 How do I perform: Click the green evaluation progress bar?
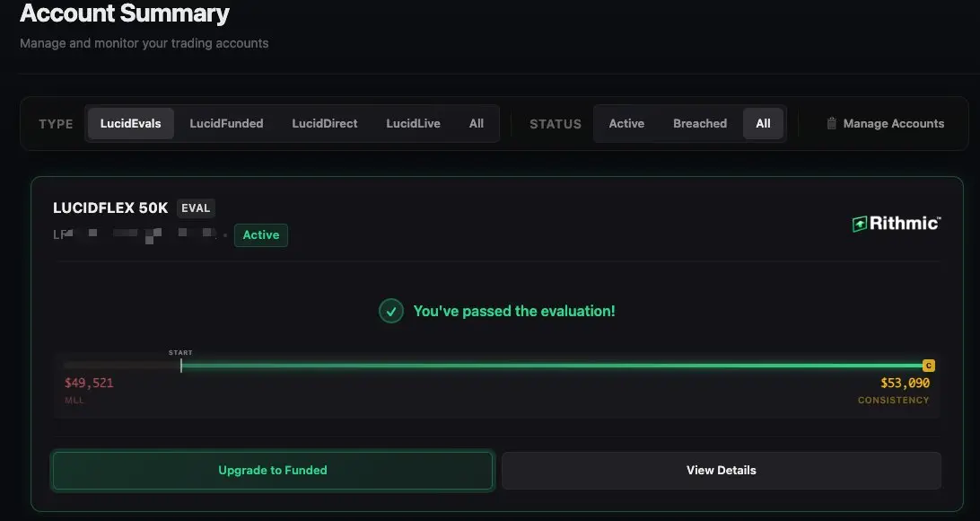coord(552,366)
